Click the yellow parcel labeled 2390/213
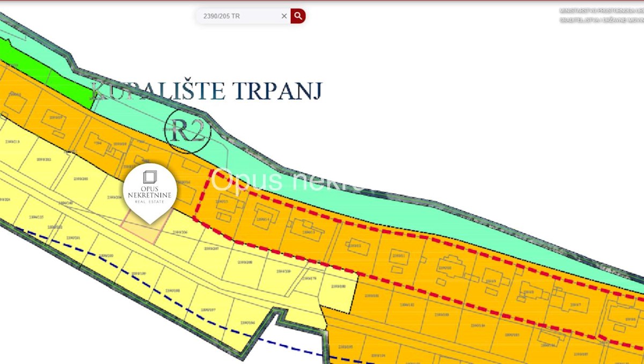 coord(12,142)
